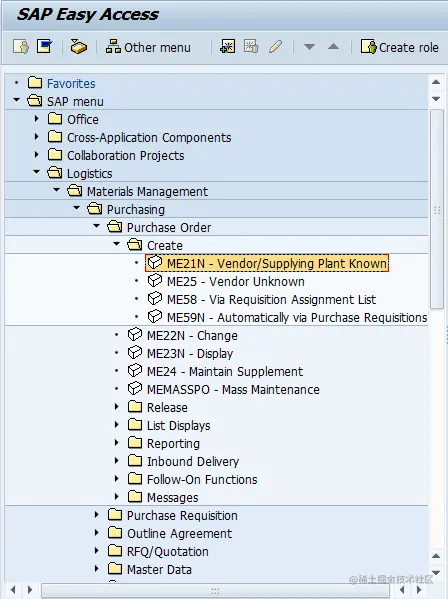Screen dimensions: 448x599
Task: Click the ME23N transaction cube icon
Action: coord(135,352)
